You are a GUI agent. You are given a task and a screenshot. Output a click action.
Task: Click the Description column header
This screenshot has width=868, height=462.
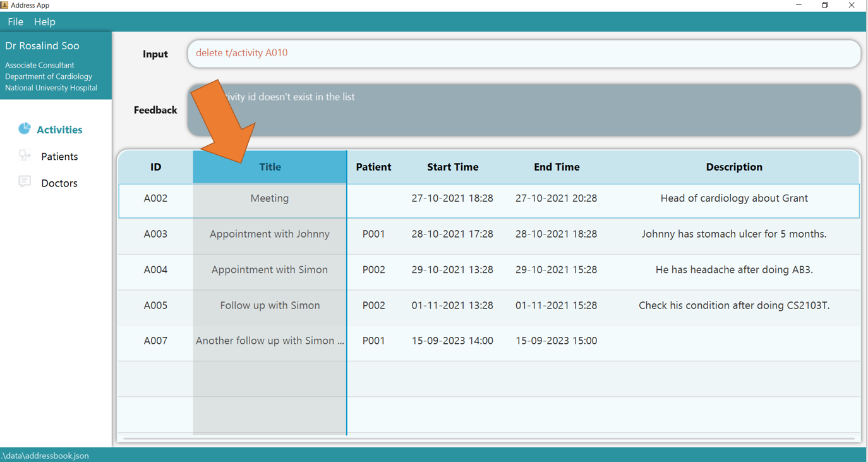click(x=733, y=167)
